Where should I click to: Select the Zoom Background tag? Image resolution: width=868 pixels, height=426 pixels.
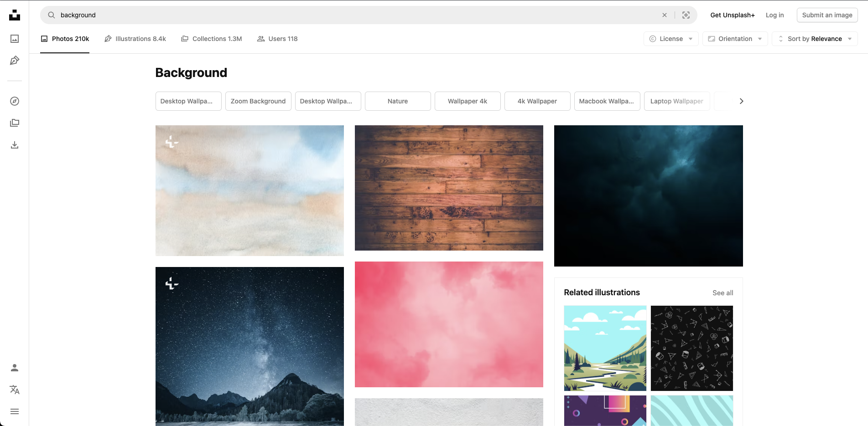pyautogui.click(x=258, y=101)
